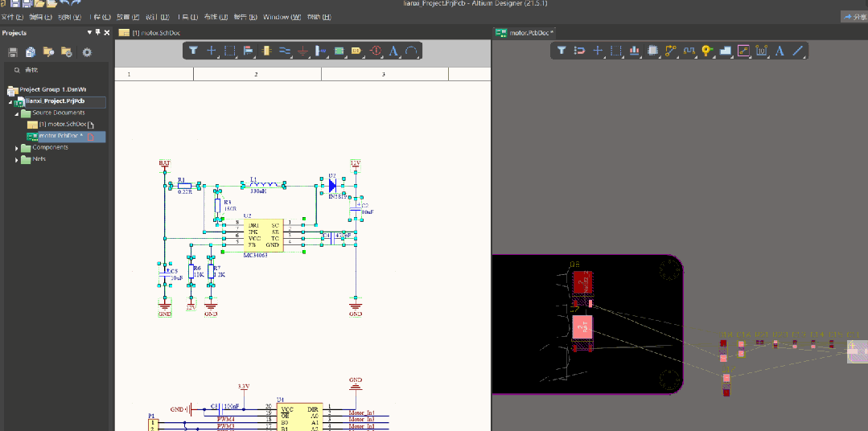Click the schematic text string tool
Image resolution: width=868 pixels, height=431 pixels.
(x=393, y=51)
